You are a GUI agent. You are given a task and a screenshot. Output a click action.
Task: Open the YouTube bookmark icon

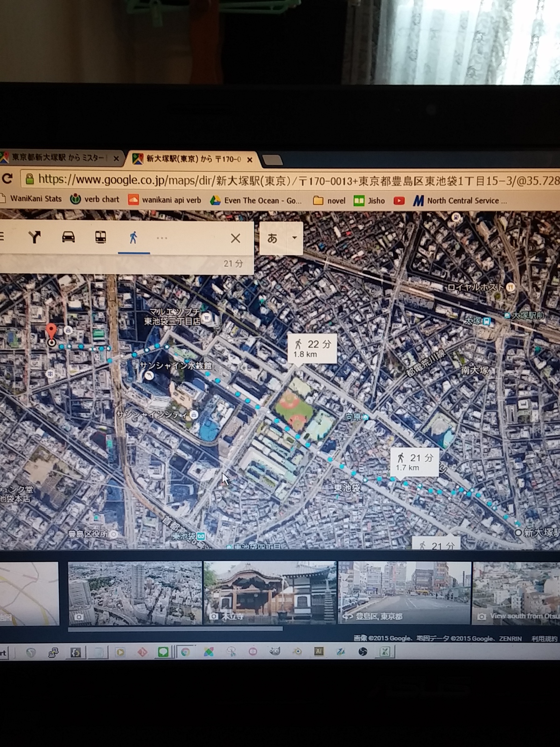(399, 201)
